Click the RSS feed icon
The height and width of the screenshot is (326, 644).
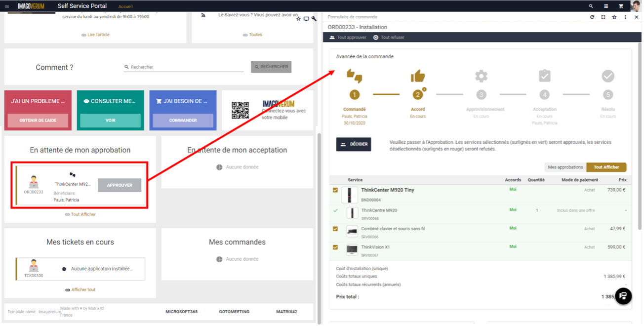[x=203, y=15]
